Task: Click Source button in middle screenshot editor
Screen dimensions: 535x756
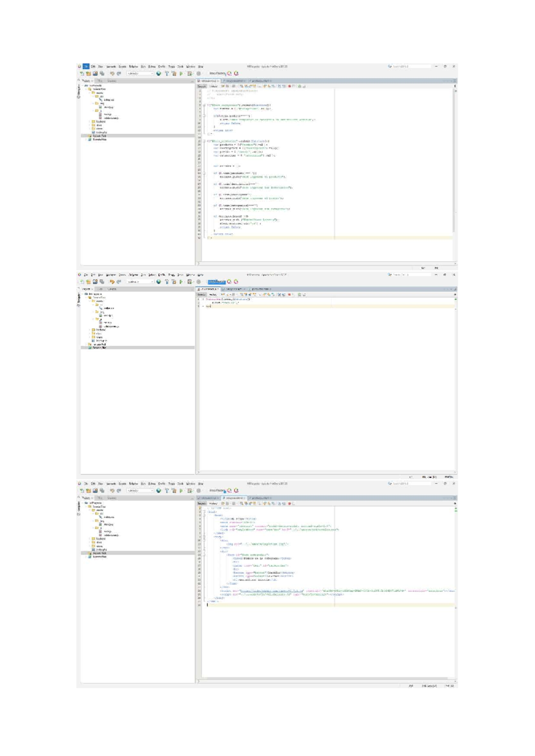Action: click(x=202, y=294)
